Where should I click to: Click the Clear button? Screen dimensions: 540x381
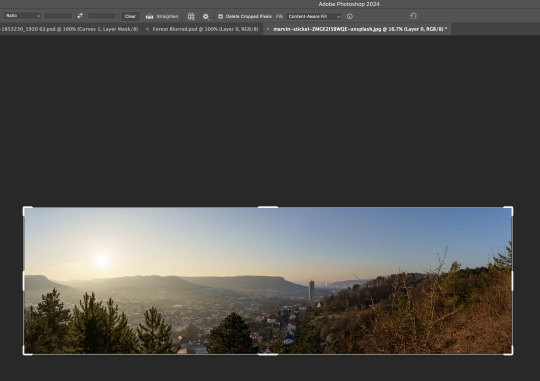[130, 16]
